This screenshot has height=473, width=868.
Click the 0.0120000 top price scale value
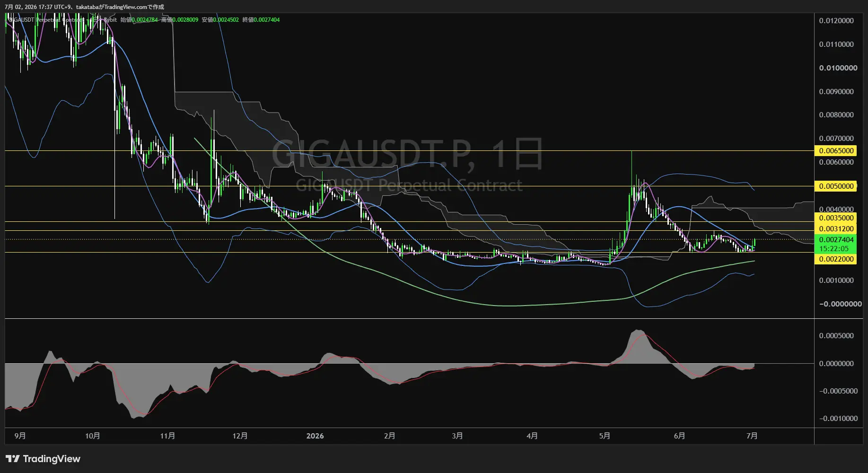tap(836, 21)
